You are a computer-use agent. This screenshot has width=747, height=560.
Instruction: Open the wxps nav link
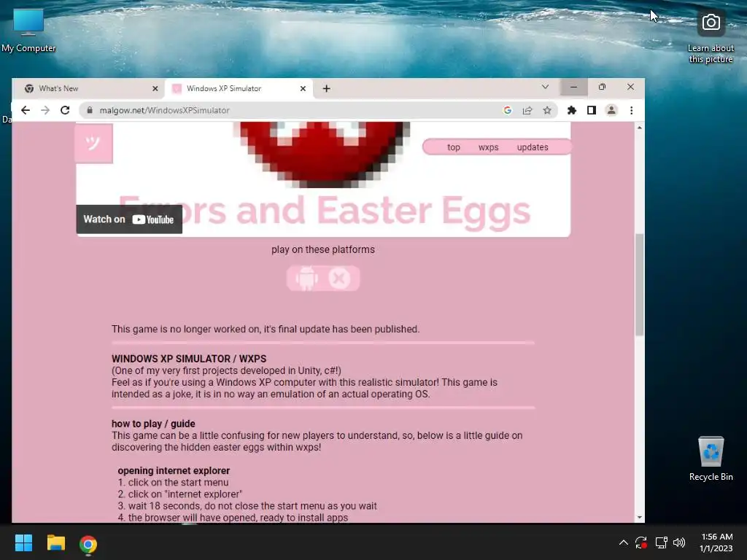click(x=488, y=147)
